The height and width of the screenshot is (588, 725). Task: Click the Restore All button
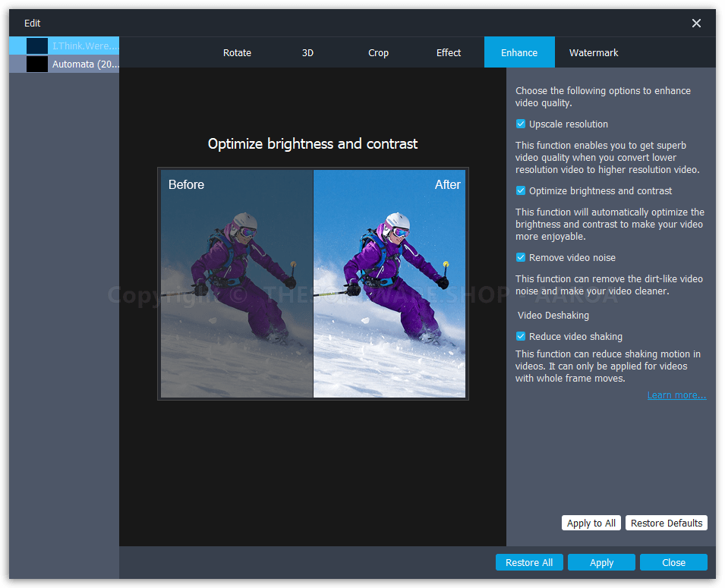529,562
